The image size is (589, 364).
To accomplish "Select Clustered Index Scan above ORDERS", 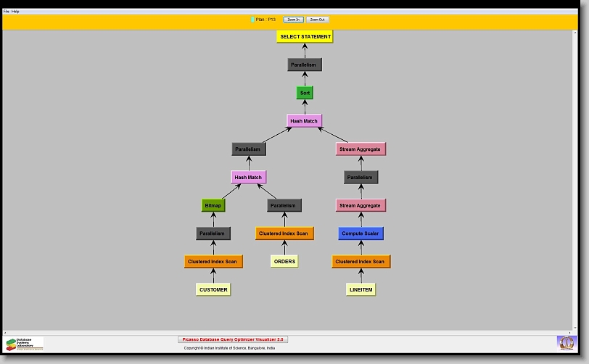I will point(284,233).
